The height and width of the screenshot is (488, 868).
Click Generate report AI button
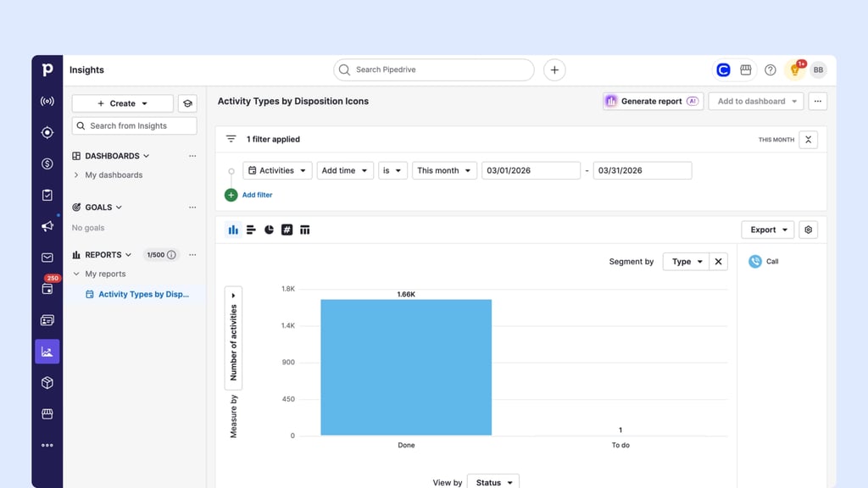[x=654, y=102]
